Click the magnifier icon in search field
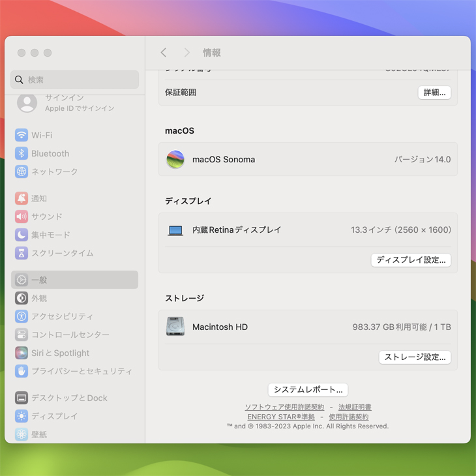 pos(19,80)
